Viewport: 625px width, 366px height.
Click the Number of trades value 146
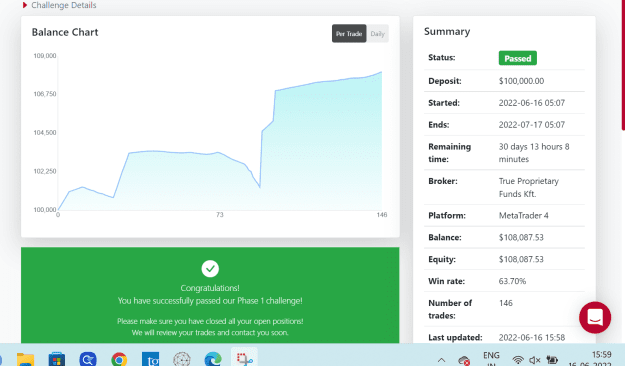[506, 303]
